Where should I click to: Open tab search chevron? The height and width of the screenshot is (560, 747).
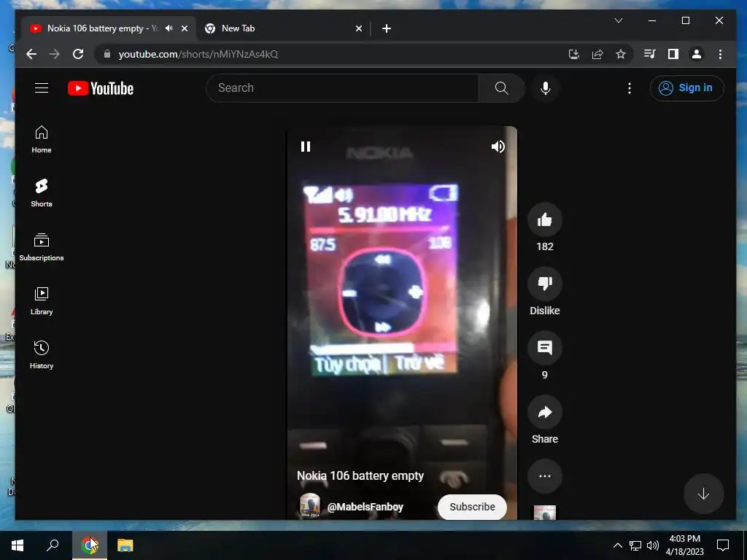point(619,20)
